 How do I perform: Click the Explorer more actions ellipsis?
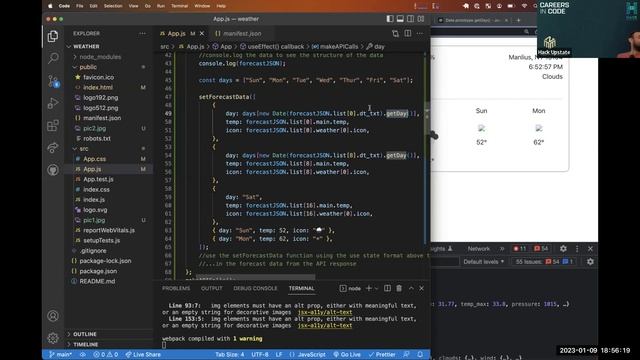tap(142, 33)
